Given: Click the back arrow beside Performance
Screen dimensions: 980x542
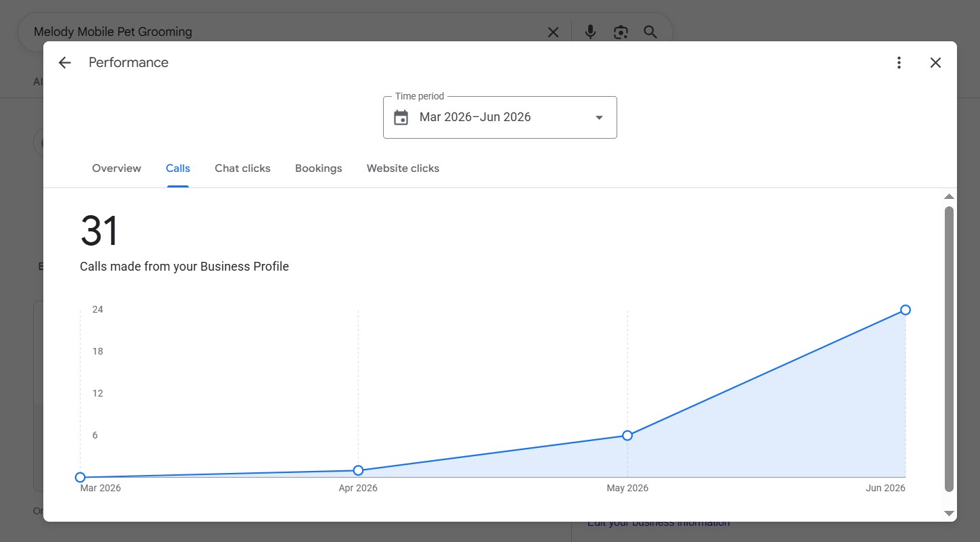Looking at the screenshot, I should point(64,63).
